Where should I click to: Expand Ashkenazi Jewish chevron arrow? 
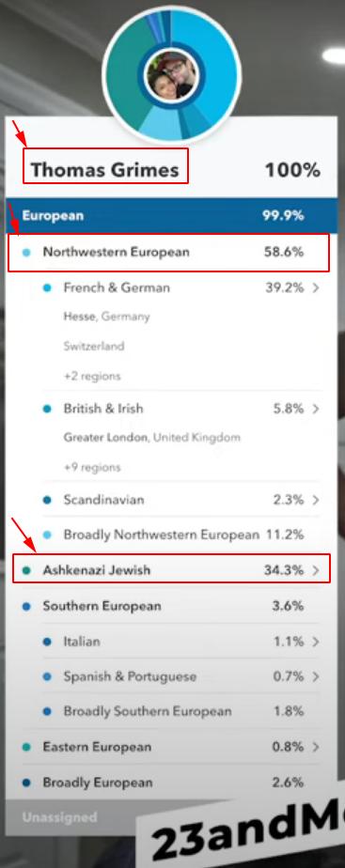(316, 570)
